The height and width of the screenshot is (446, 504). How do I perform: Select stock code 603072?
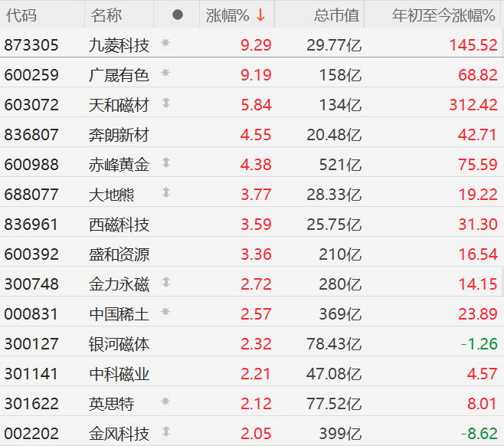coord(31,105)
